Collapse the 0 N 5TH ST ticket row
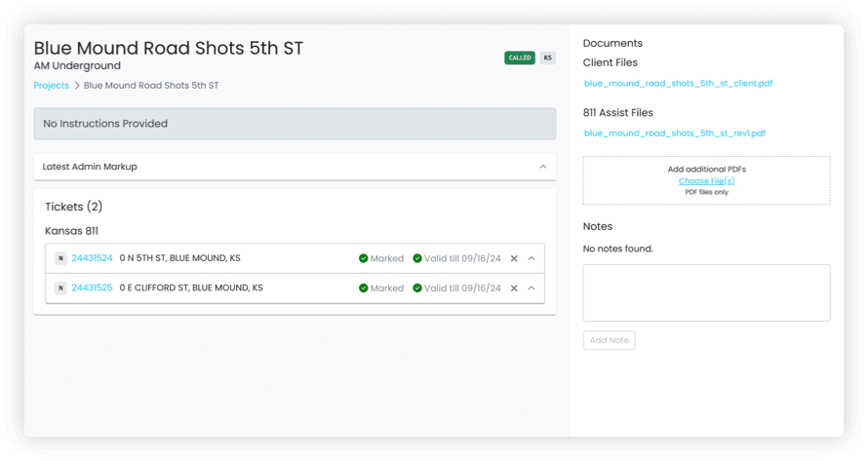The image size is (868, 461). point(532,259)
